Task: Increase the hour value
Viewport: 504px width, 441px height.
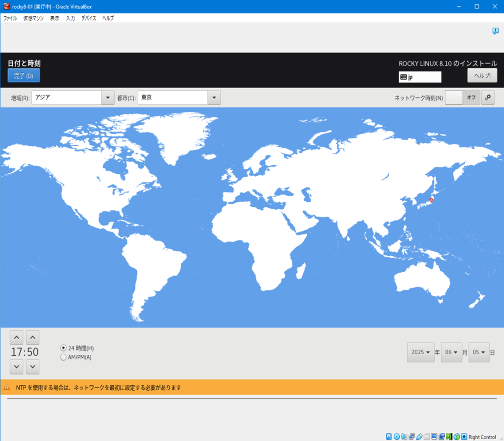Action: click(16, 338)
